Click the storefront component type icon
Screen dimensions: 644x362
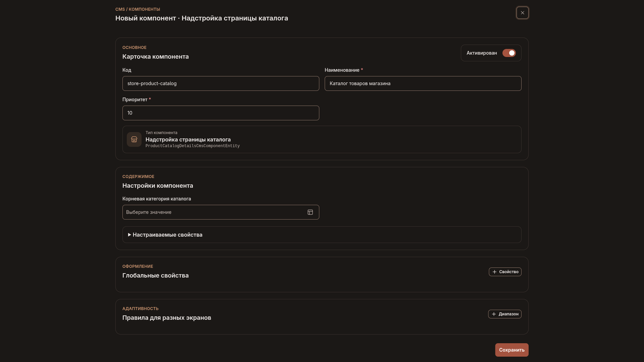134,139
